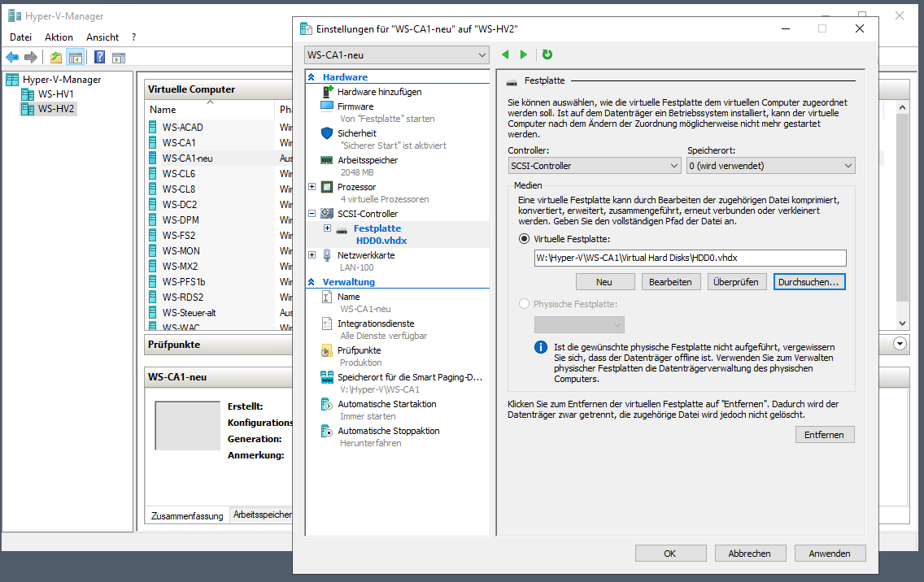Select the Smart Paging Speicherort icon
Image resolution: width=924 pixels, height=582 pixels.
pos(327,377)
